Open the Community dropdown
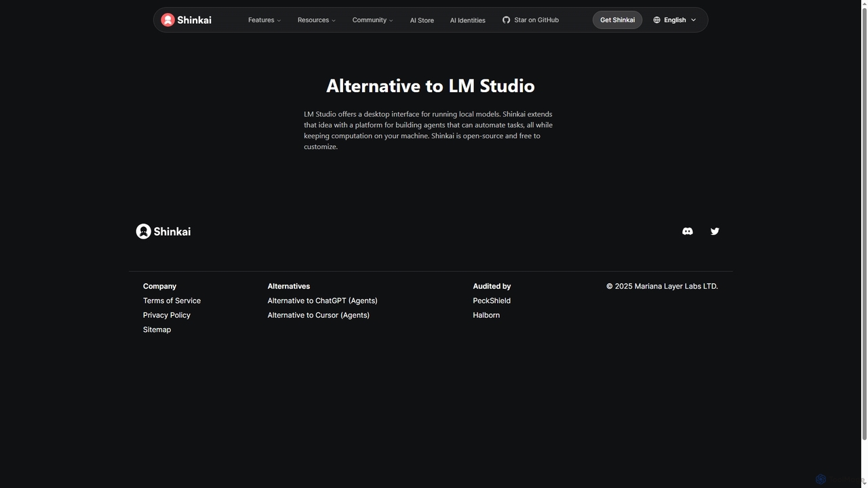This screenshot has height=488, width=868. pyautogui.click(x=372, y=20)
